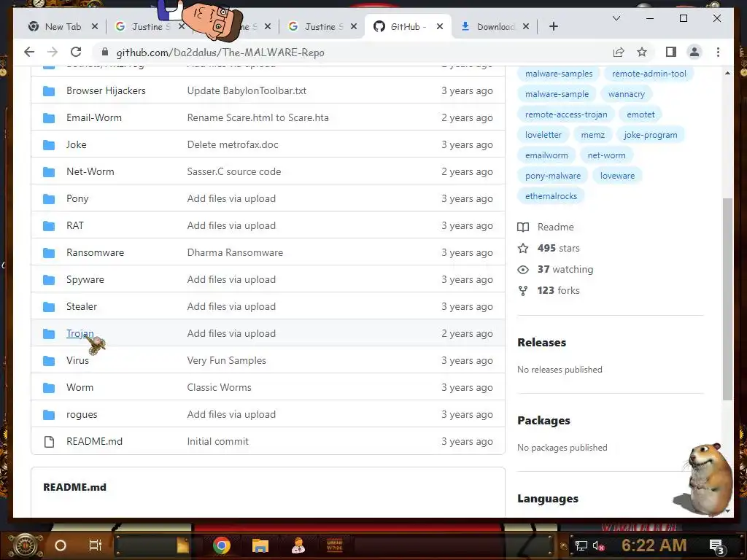
Task: Click the folder icon beside Joke
Action: coord(49,145)
